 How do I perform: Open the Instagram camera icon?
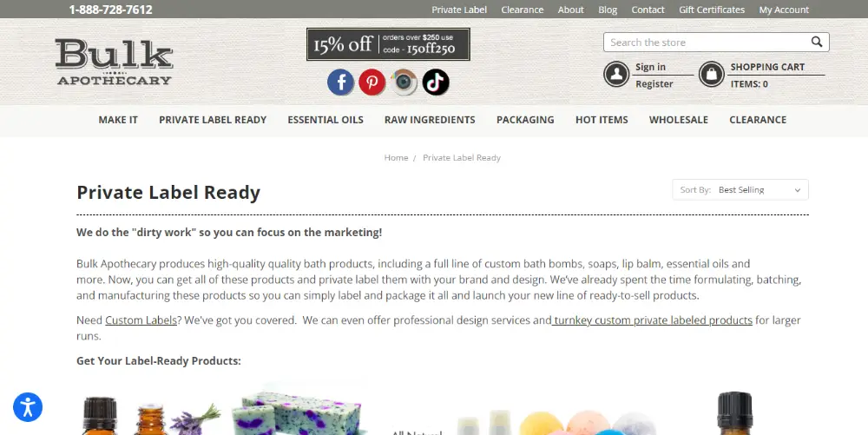[x=404, y=82]
